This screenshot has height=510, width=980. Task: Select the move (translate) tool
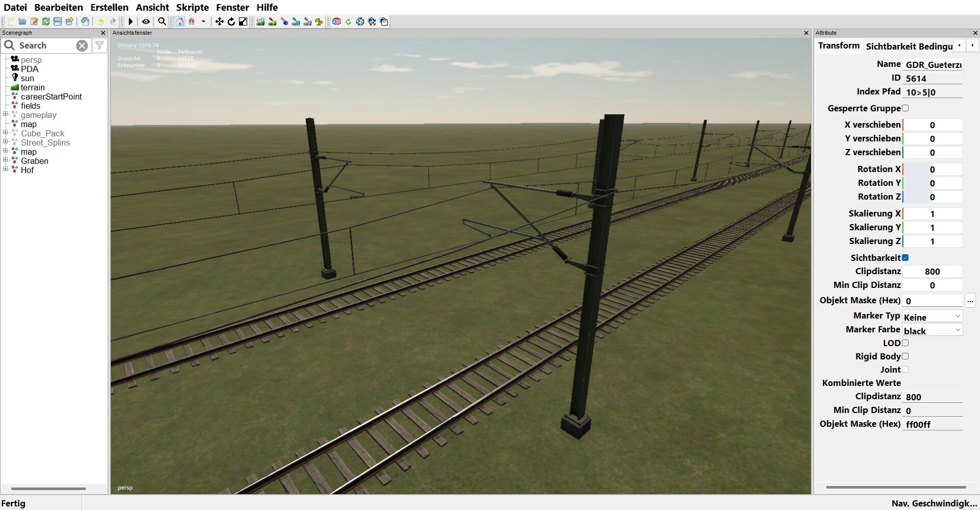click(219, 21)
